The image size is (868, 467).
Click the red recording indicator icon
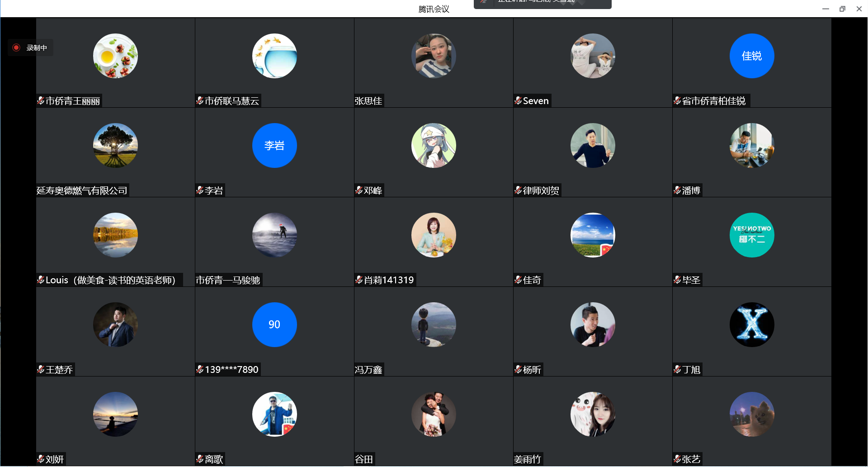click(16, 48)
